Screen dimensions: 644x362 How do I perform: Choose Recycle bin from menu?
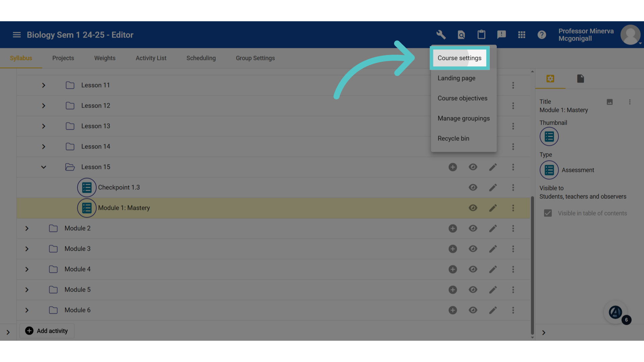coord(464,138)
